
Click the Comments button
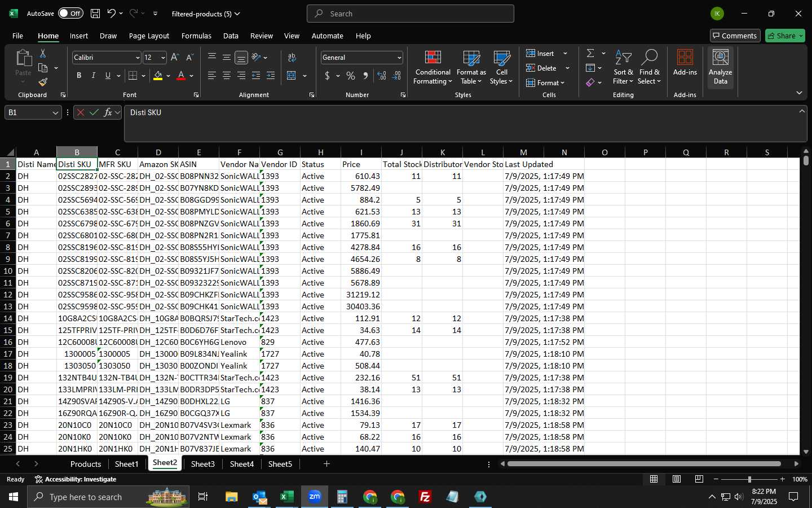pos(735,36)
